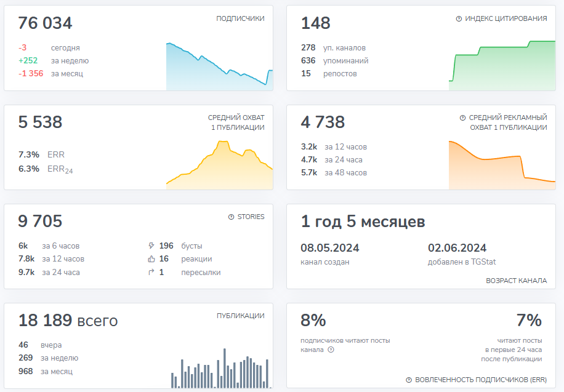Screen dimensions: 564x392
Task: Click the help icon beside ИНДЕКС ЦИТИРОВАНИЯ
Action: point(459,18)
